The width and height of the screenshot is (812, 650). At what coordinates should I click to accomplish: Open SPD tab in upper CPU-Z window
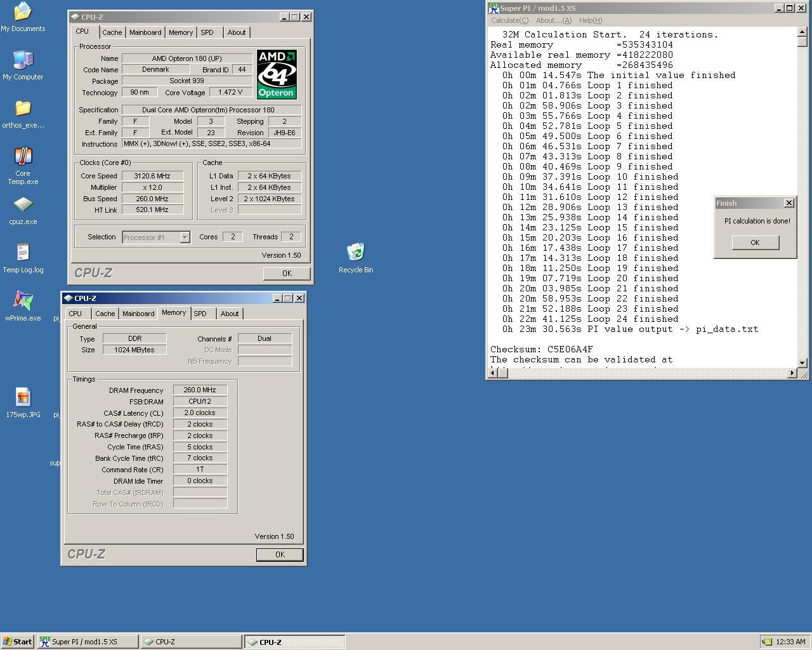pyautogui.click(x=207, y=32)
